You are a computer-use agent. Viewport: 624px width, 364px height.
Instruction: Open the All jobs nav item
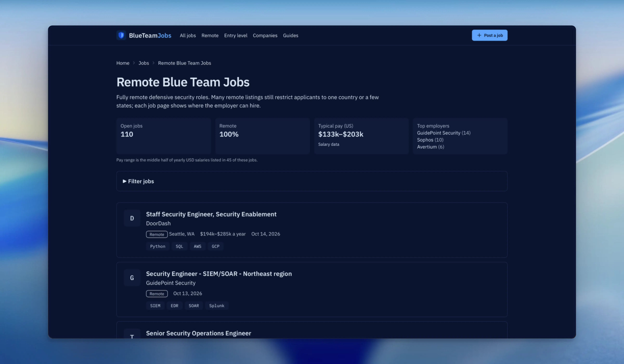[188, 35]
